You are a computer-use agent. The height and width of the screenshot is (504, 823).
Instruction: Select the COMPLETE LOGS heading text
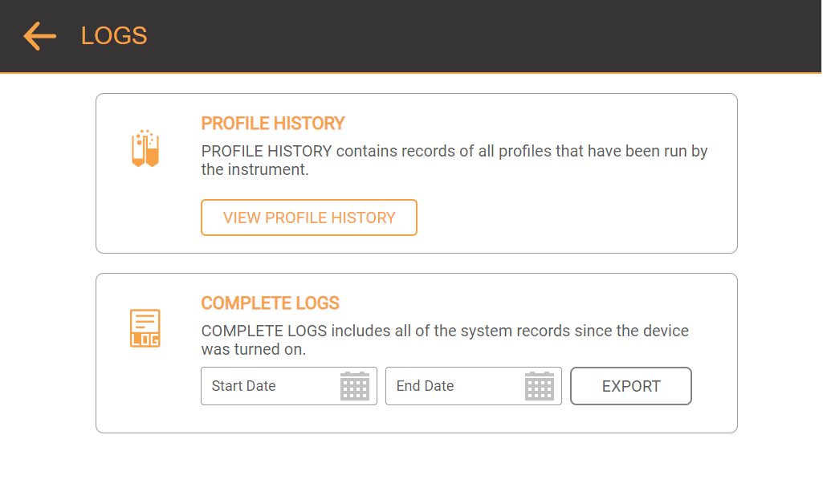pos(271,303)
